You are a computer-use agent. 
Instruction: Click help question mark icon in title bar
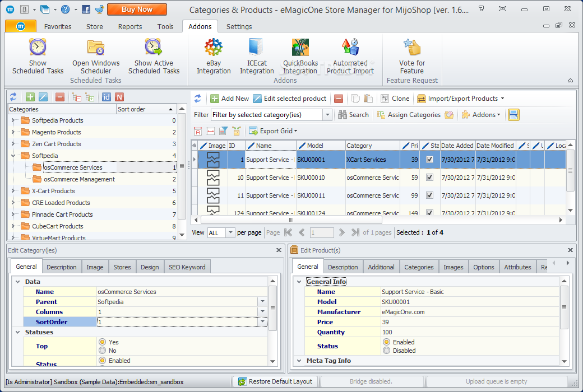pos(66,10)
